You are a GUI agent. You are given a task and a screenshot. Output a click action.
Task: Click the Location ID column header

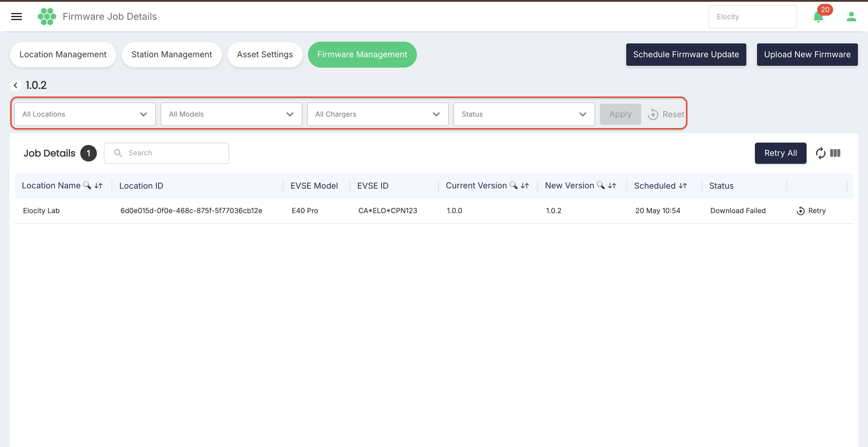click(x=141, y=186)
